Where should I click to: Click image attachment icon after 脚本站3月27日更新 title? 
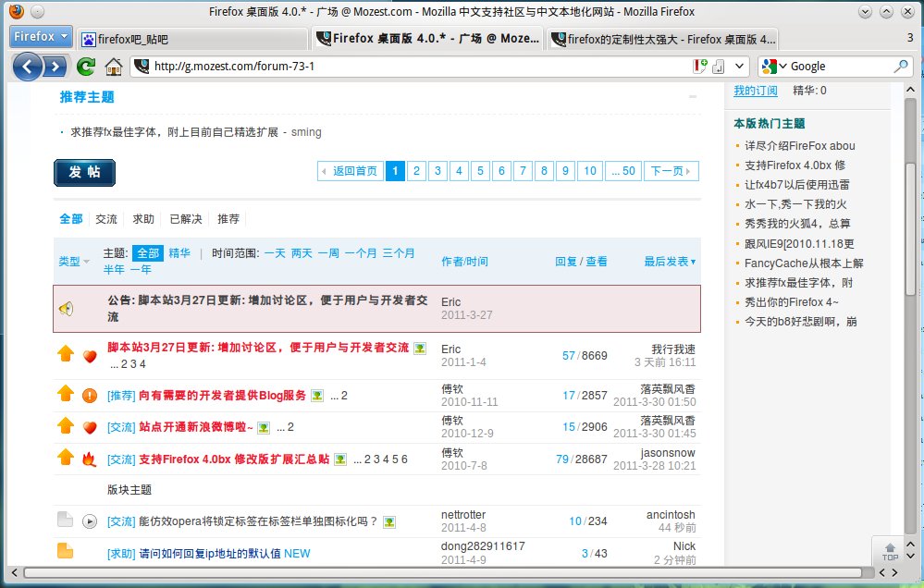tap(420, 349)
